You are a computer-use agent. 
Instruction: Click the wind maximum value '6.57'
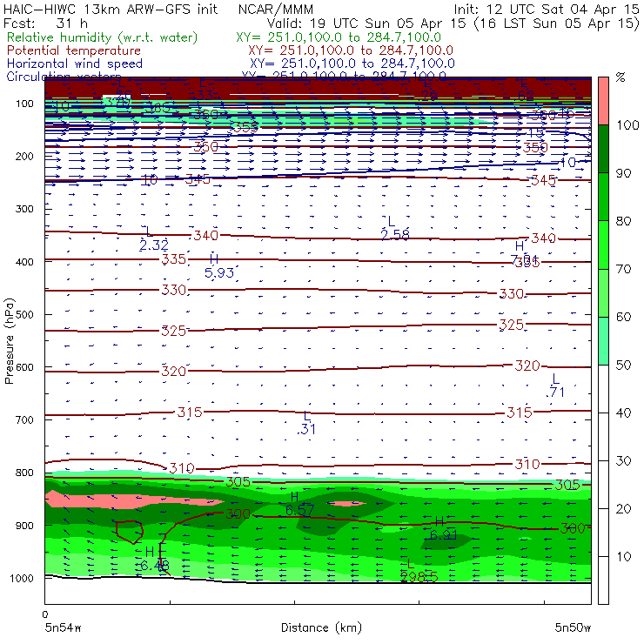pyautogui.click(x=300, y=510)
